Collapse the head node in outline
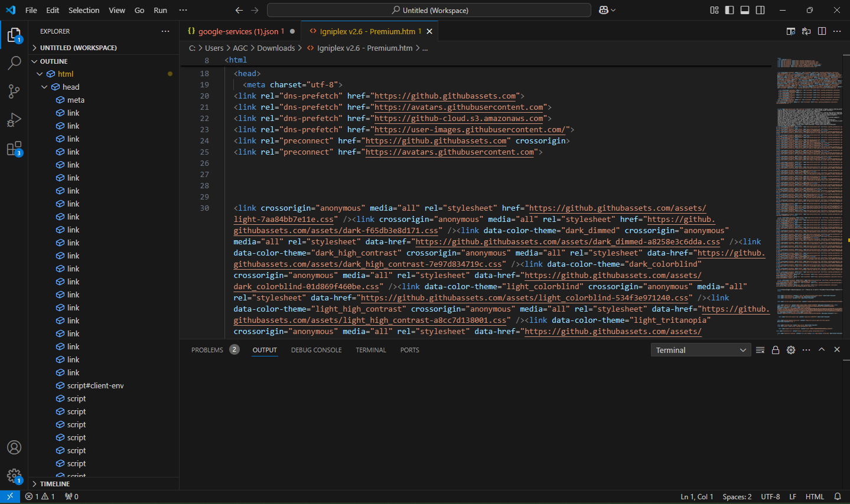The height and width of the screenshot is (504, 850). (45, 87)
